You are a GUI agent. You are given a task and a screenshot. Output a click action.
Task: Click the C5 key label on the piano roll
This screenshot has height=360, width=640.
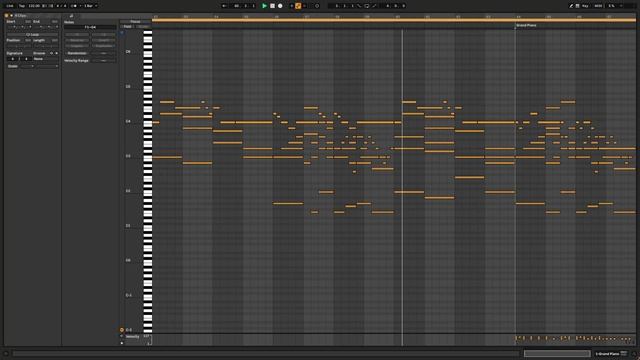coord(128,87)
